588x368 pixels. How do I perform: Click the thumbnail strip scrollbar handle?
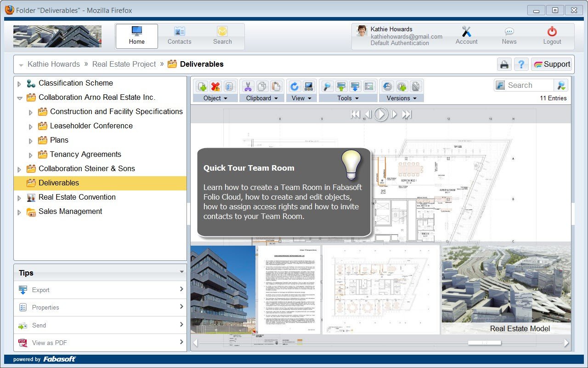coord(485,343)
